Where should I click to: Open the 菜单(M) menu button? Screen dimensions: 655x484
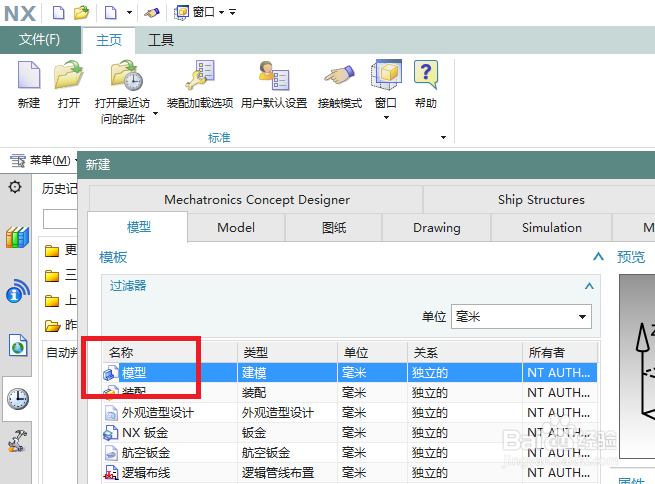[43, 160]
